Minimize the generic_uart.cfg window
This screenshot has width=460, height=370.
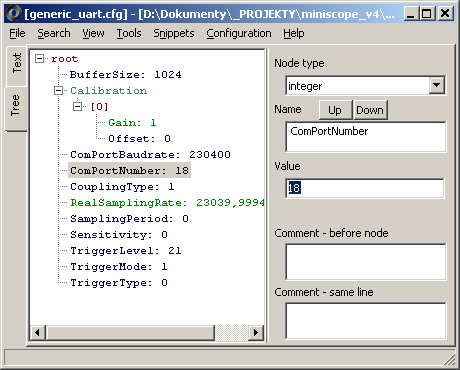[411, 14]
